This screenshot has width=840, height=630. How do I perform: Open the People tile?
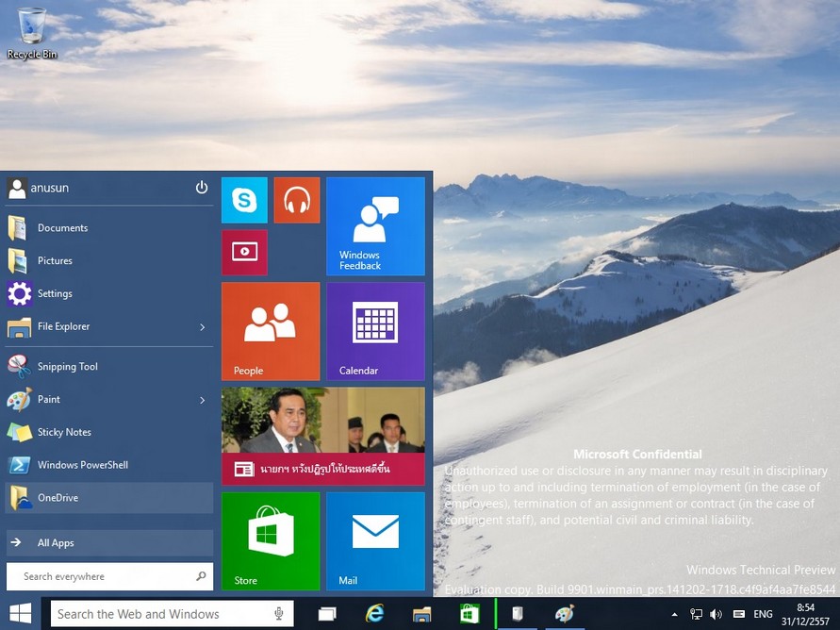(x=271, y=332)
